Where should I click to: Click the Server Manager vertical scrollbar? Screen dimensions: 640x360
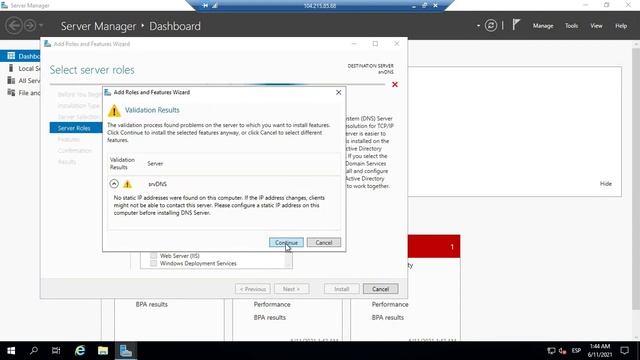[636, 178]
